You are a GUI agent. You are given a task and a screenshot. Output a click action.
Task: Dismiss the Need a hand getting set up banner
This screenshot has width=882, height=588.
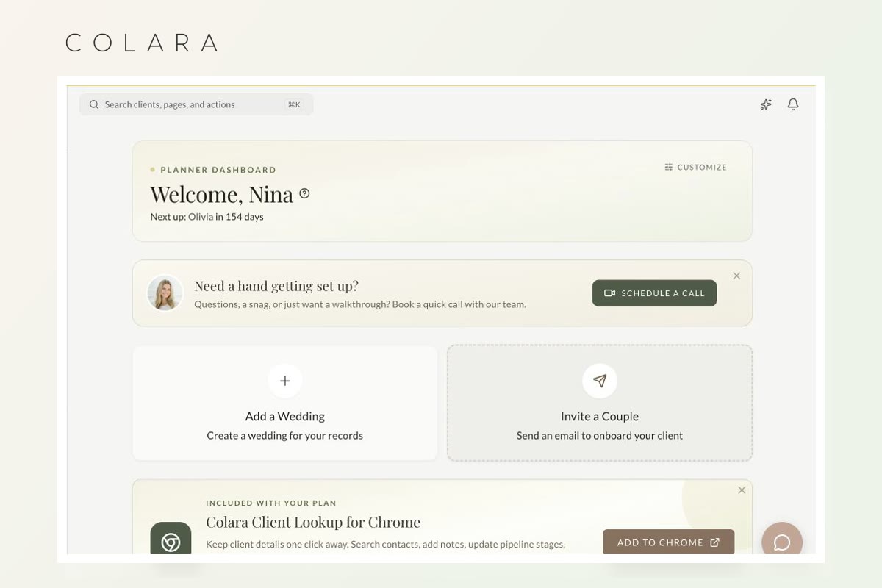[736, 276]
